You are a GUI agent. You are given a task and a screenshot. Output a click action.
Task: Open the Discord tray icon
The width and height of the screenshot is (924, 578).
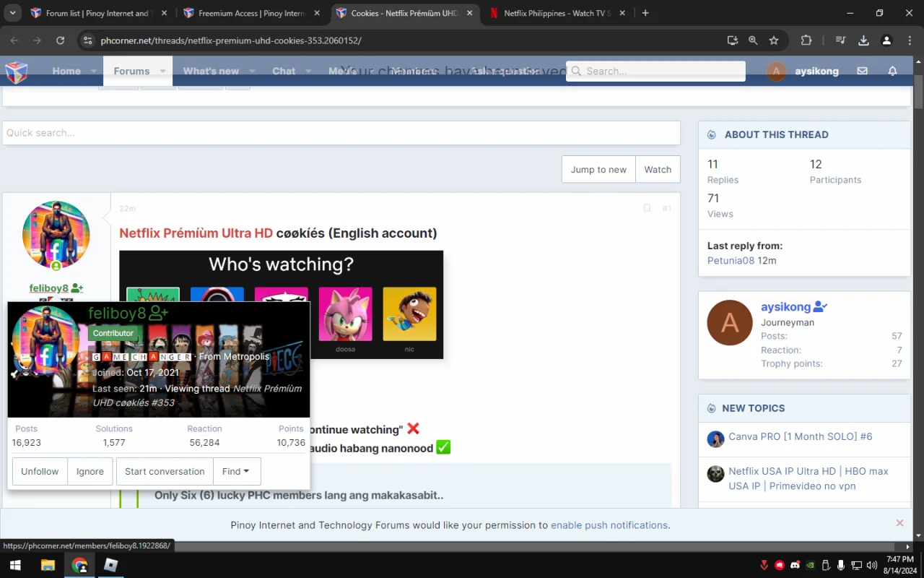(795, 565)
